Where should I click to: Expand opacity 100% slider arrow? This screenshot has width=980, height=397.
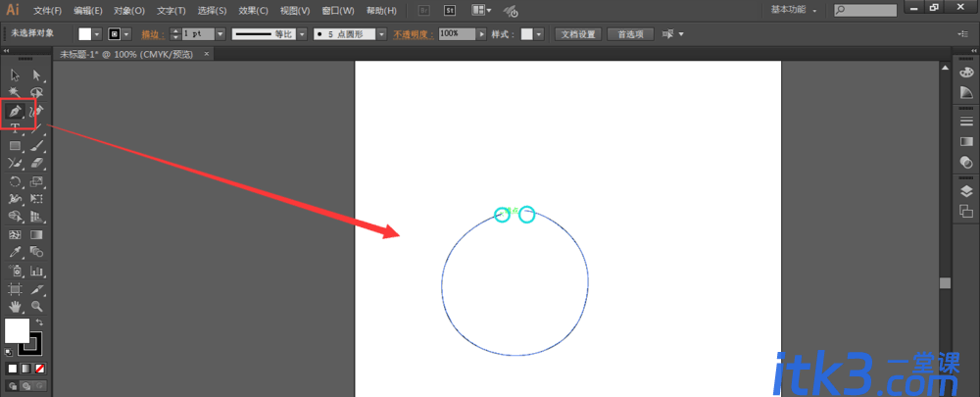point(481,34)
